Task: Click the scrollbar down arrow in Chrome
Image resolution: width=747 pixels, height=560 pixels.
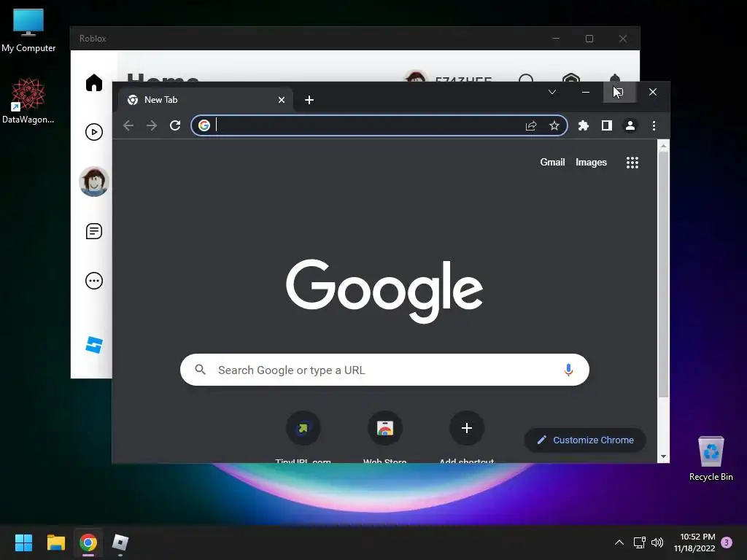Action: [663, 456]
